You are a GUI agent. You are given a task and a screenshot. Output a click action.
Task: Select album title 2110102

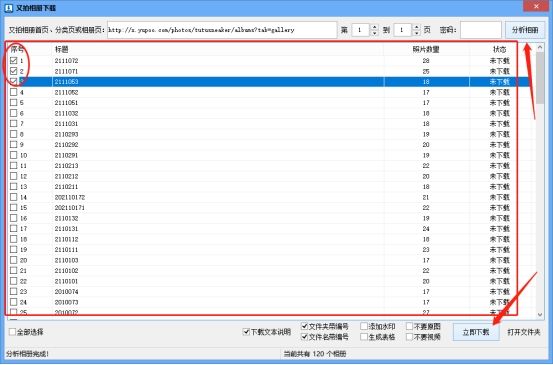coord(66,270)
